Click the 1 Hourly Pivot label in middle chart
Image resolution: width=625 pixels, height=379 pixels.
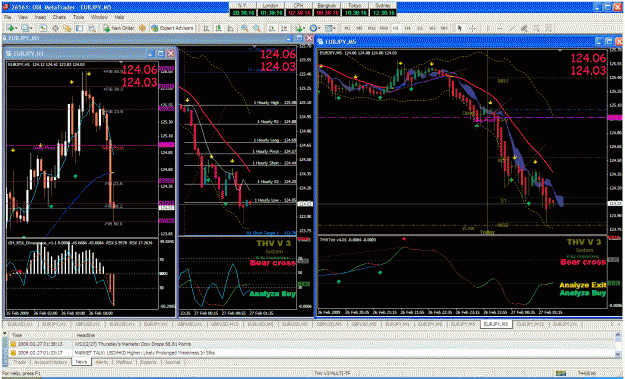pyautogui.click(x=274, y=152)
